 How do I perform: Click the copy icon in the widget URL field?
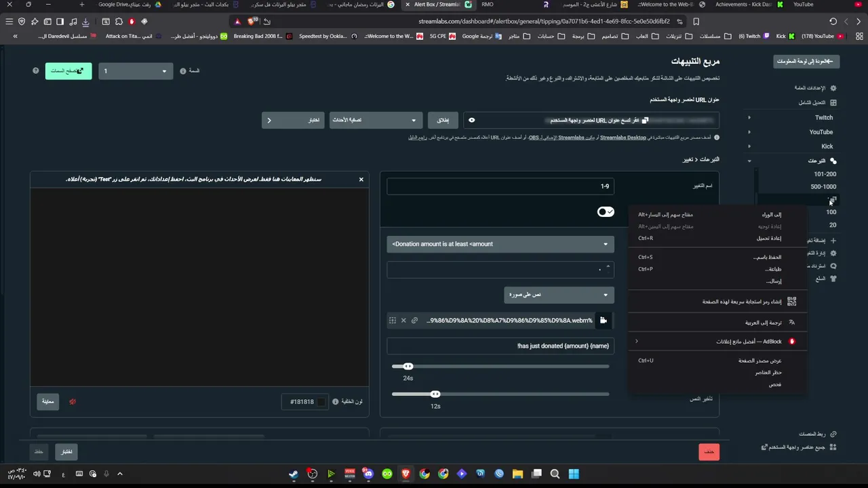645,121
